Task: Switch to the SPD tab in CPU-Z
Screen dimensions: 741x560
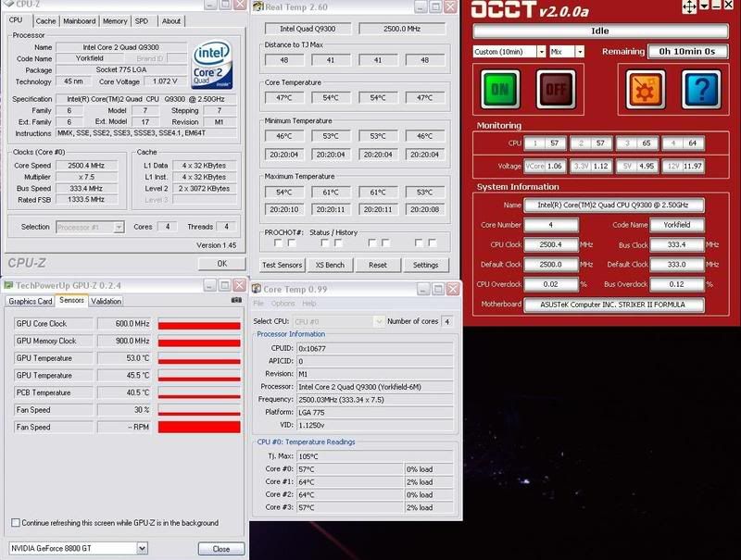Action: point(142,21)
